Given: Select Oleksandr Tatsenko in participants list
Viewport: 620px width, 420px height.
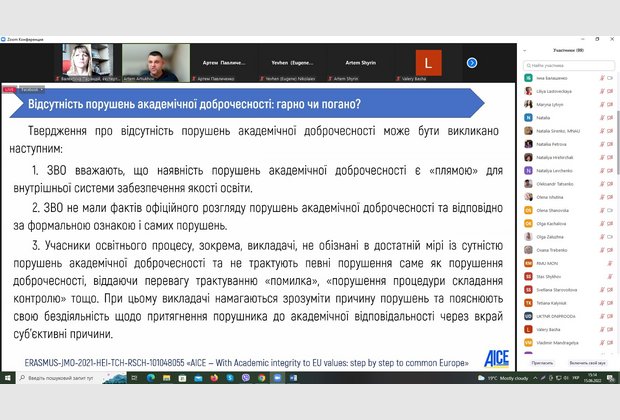Looking at the screenshot, I should (569, 184).
